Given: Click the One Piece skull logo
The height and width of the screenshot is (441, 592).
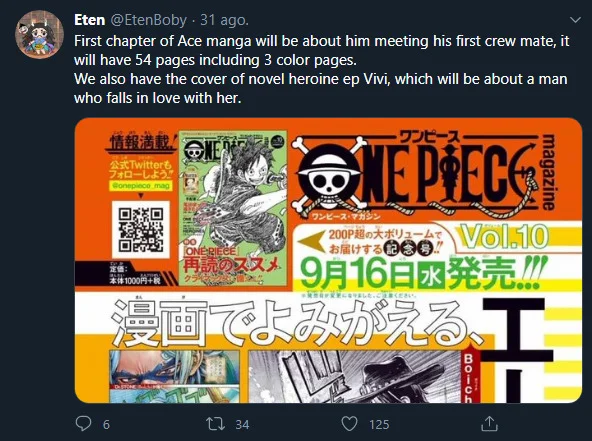Looking at the screenshot, I should (x=329, y=173).
